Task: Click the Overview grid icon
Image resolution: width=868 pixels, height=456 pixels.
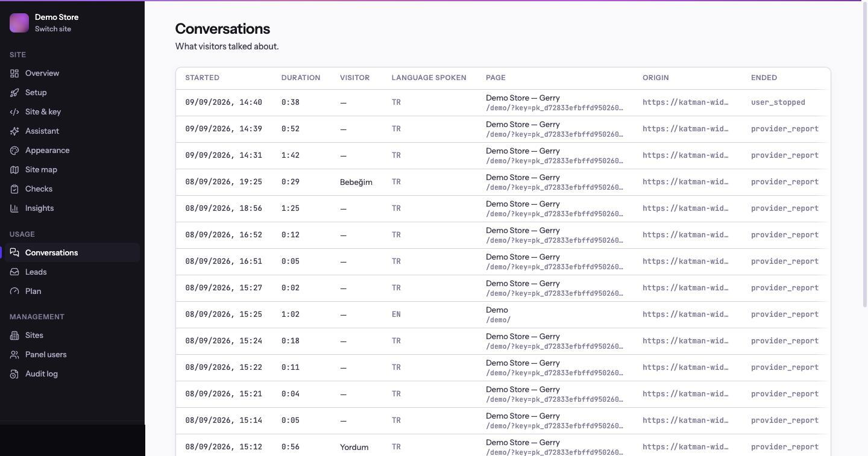Action: 14,73
